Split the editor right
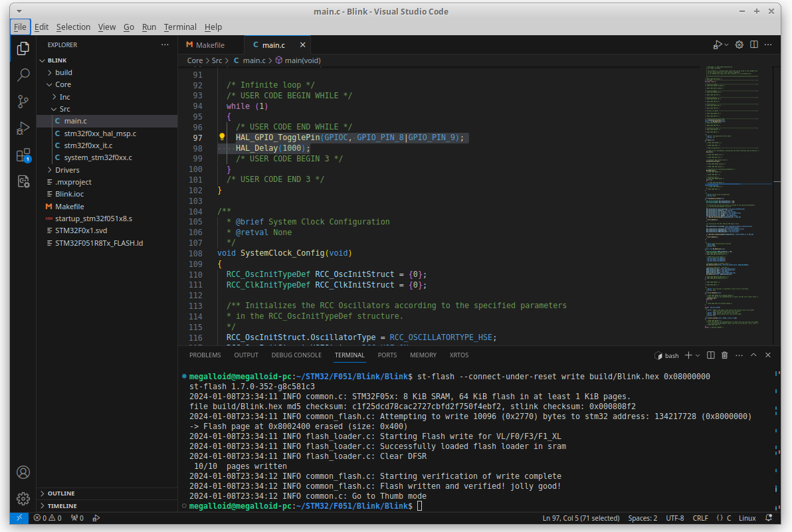 point(754,44)
